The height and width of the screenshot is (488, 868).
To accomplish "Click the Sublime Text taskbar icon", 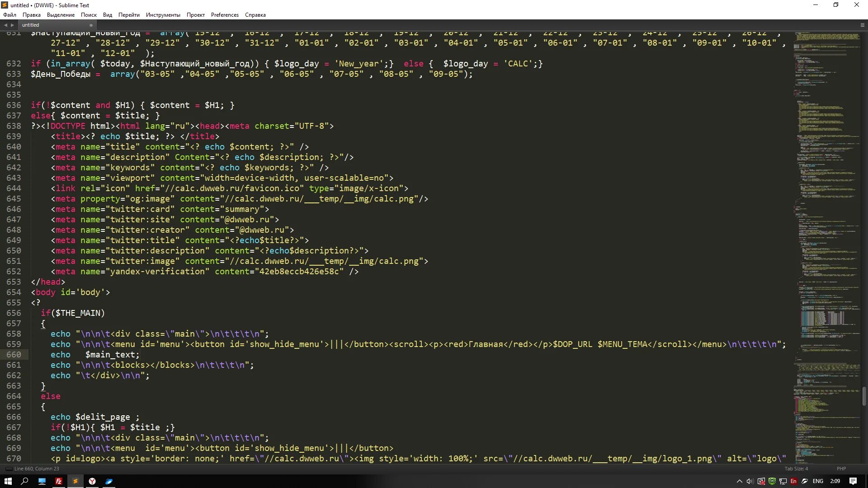I will 75,481.
